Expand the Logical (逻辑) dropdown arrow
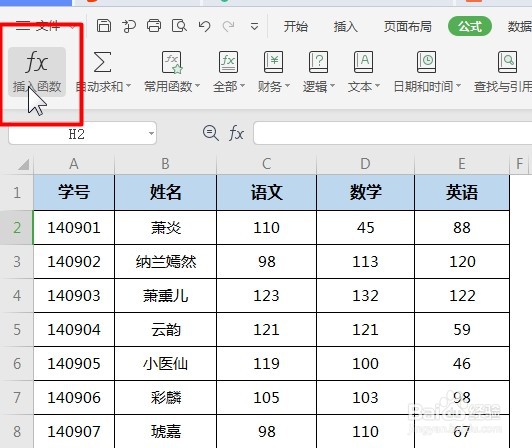The image size is (532, 448). click(x=332, y=86)
